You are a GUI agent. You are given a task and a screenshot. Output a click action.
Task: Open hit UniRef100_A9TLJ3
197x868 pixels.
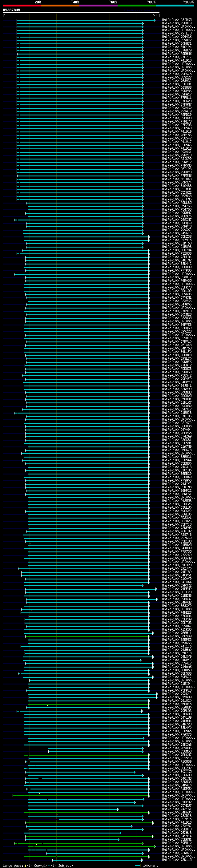coord(177,33)
